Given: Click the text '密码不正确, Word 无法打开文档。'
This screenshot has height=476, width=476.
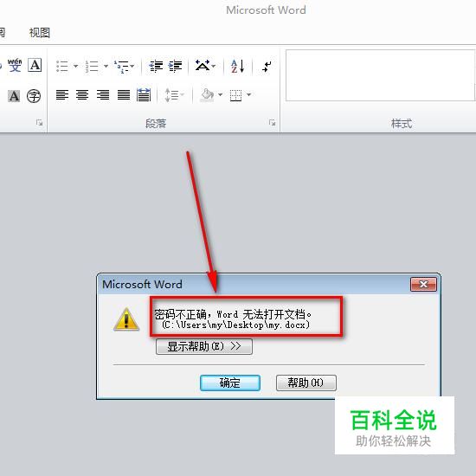Looking at the screenshot, I should tap(233, 314).
